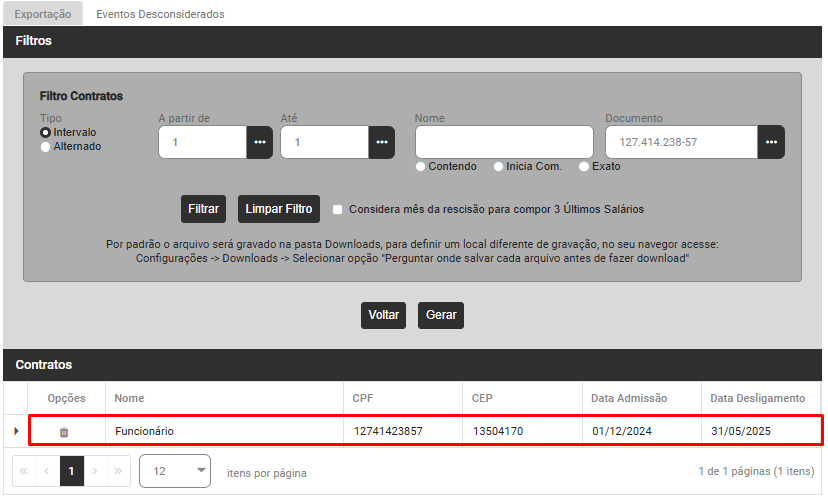Select the CEP cell 13504170
This screenshot has height=497, width=828.
[x=523, y=431]
